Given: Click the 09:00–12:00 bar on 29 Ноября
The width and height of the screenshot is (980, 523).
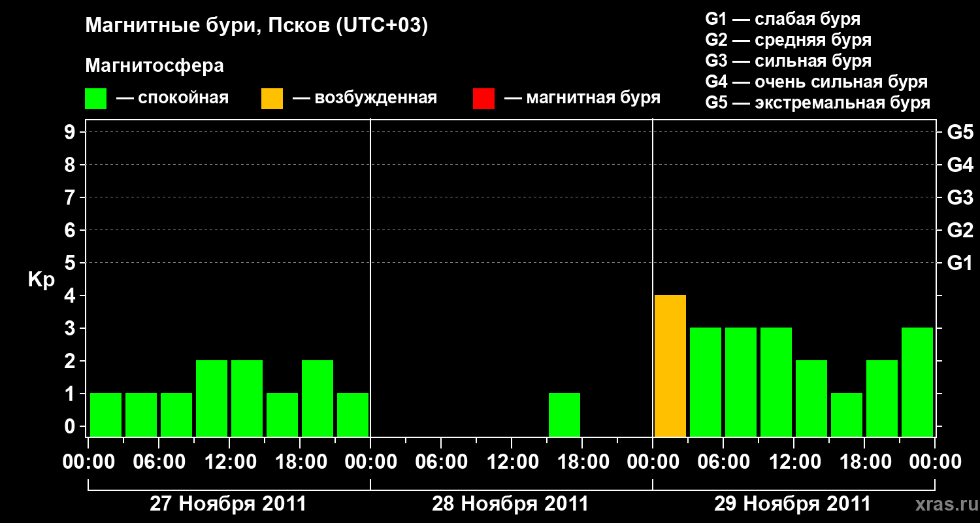Looking at the screenshot, I should point(776,382).
